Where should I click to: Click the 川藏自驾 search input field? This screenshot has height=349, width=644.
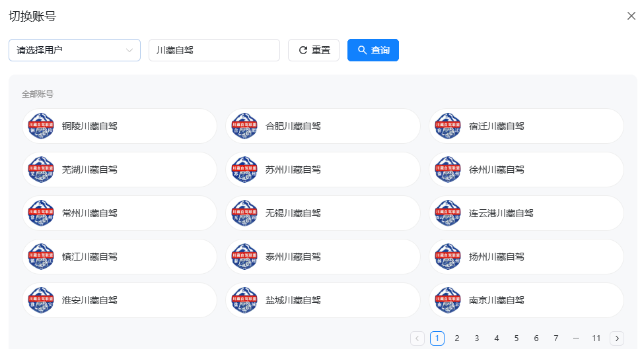point(214,50)
